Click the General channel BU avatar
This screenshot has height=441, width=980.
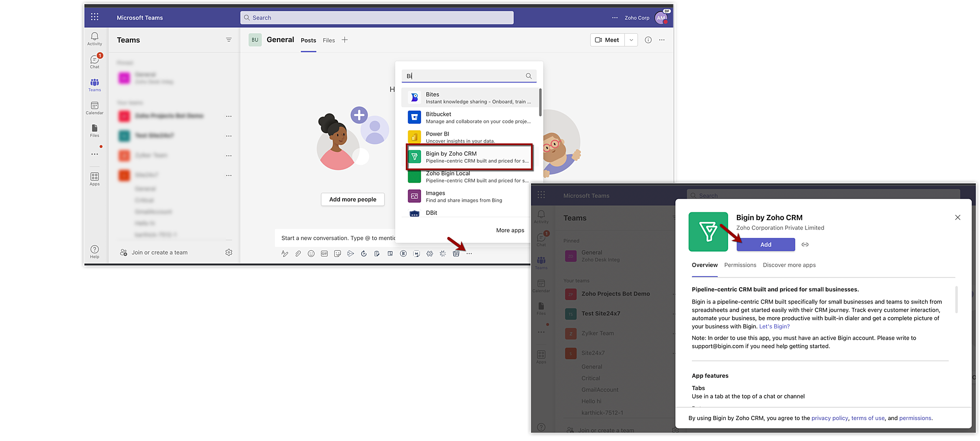point(255,40)
